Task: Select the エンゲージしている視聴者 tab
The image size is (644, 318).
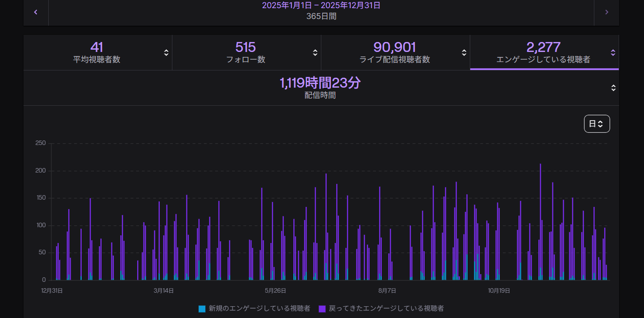Action: coord(543,52)
